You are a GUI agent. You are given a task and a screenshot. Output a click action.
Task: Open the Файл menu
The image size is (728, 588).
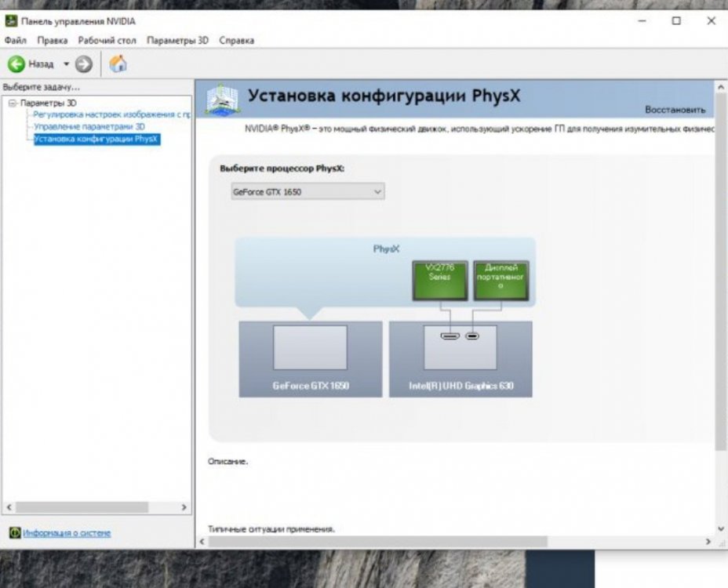(x=16, y=40)
